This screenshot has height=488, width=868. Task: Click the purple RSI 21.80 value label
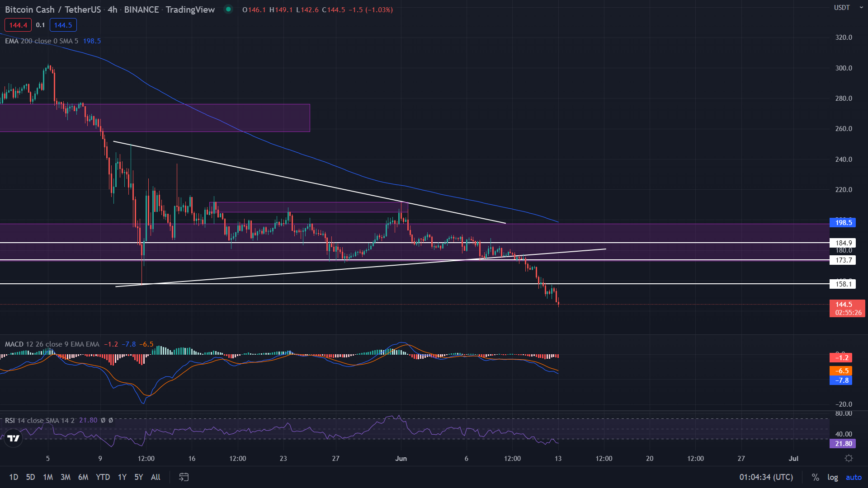(x=843, y=444)
